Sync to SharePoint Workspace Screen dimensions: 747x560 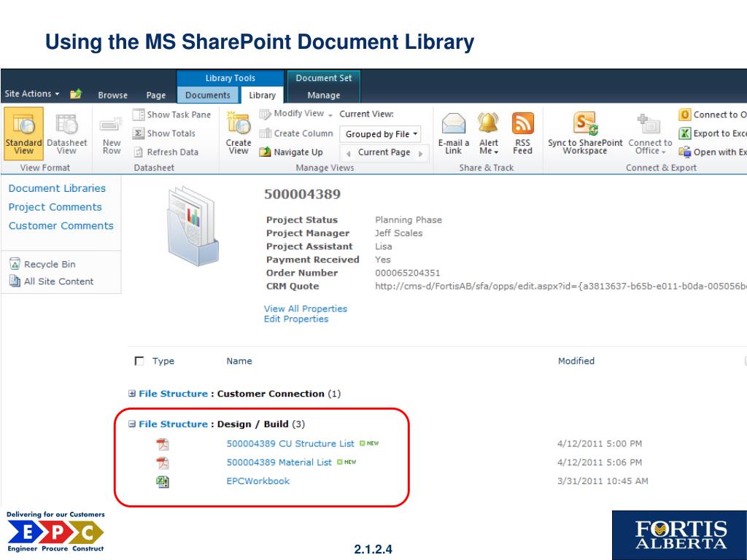pos(585,134)
